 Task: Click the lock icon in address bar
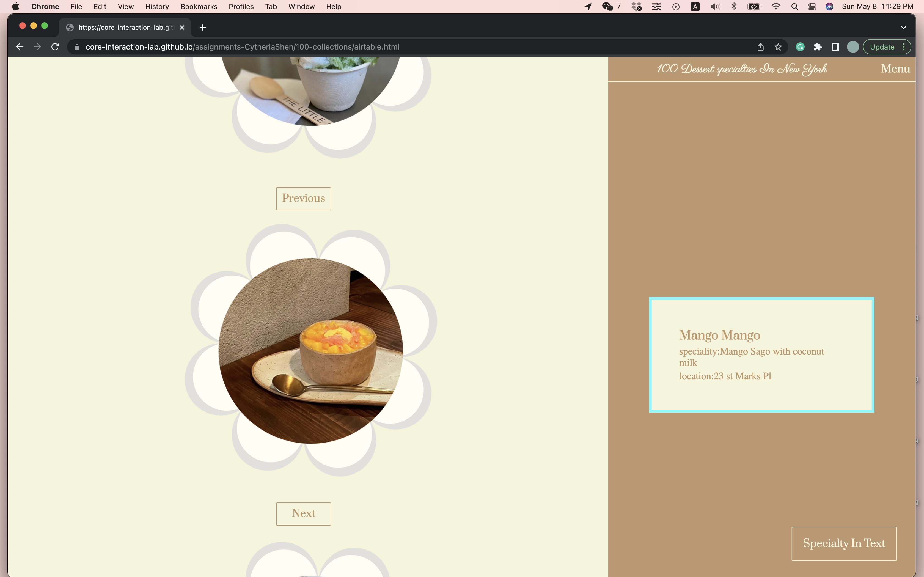tap(77, 47)
